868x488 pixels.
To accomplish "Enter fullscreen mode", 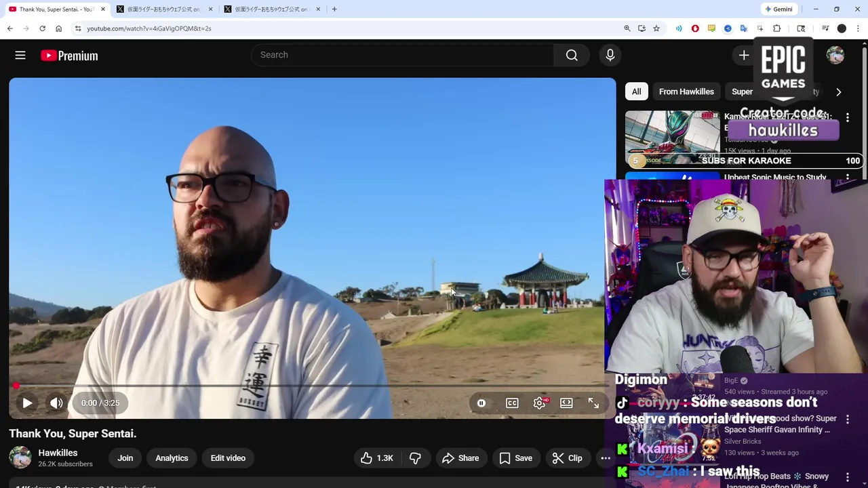I will coord(593,403).
